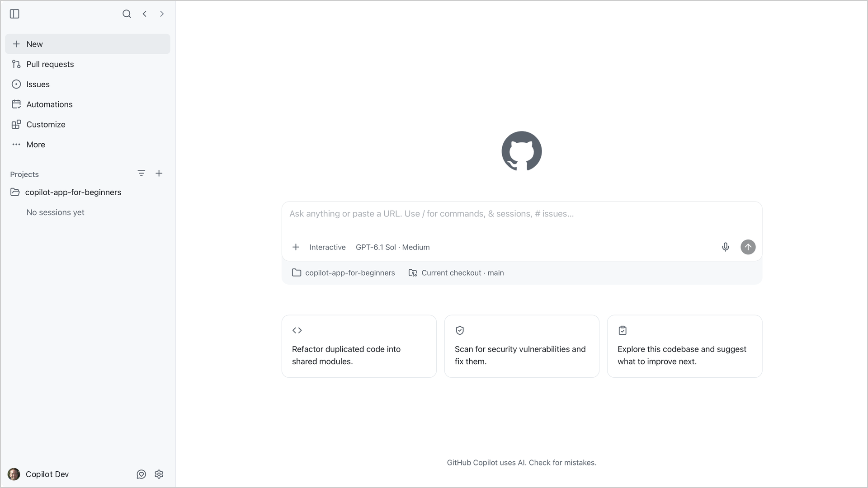Open the Customize section
Screen dimensions: 868x488
pos(88,125)
